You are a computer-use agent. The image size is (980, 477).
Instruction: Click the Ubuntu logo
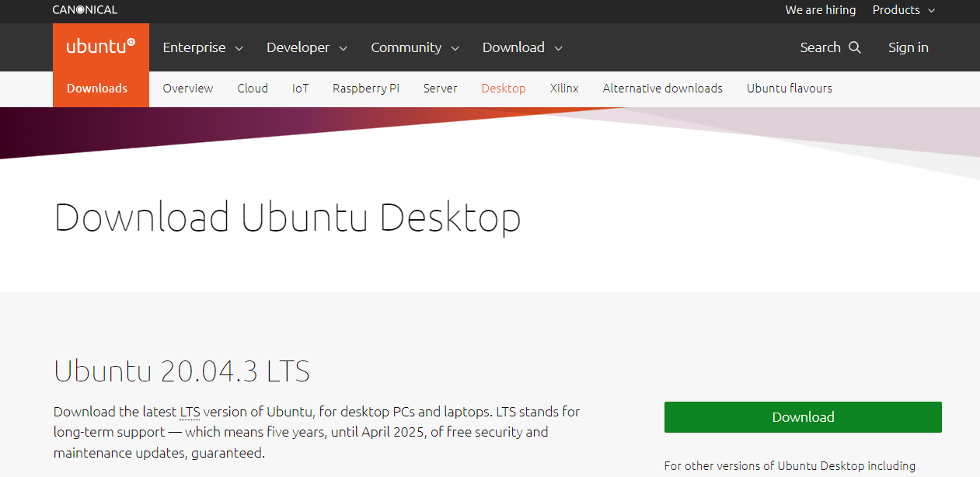[x=100, y=47]
